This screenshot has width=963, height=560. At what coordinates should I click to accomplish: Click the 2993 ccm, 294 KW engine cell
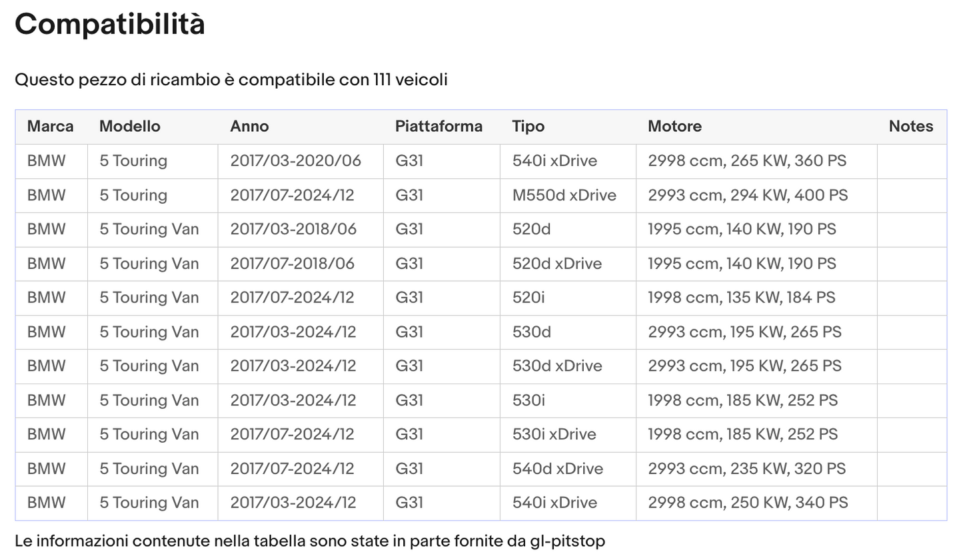point(748,195)
